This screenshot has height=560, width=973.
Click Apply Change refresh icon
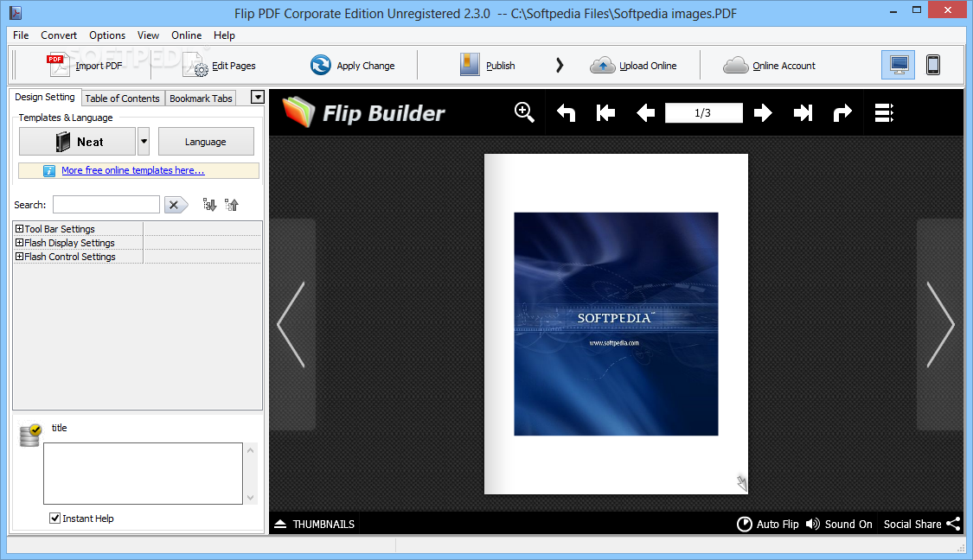[321, 65]
